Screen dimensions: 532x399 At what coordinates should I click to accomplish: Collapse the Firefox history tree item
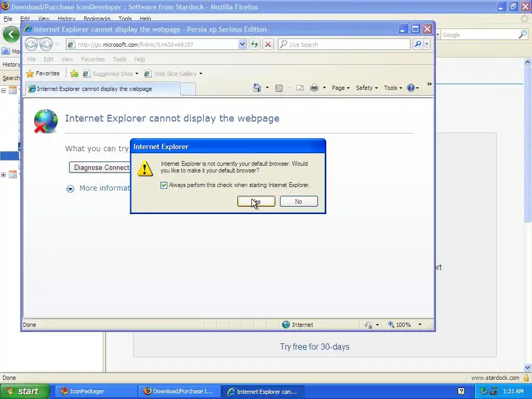coord(4,90)
